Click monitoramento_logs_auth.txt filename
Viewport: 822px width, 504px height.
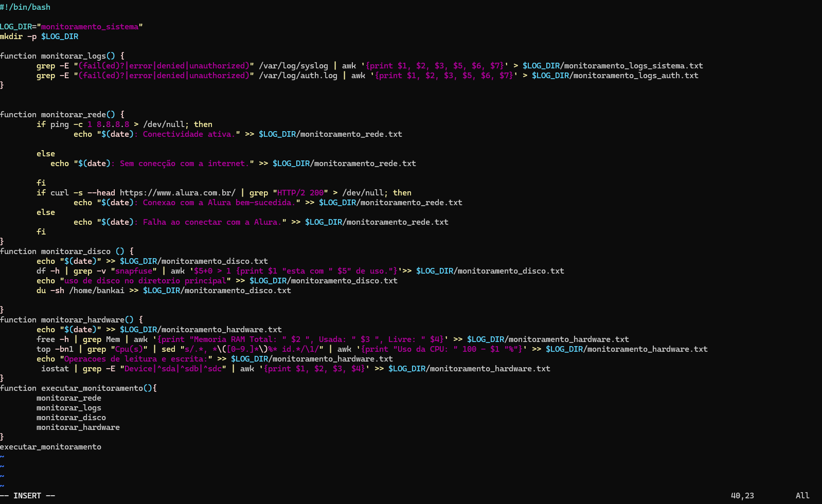[x=636, y=76]
